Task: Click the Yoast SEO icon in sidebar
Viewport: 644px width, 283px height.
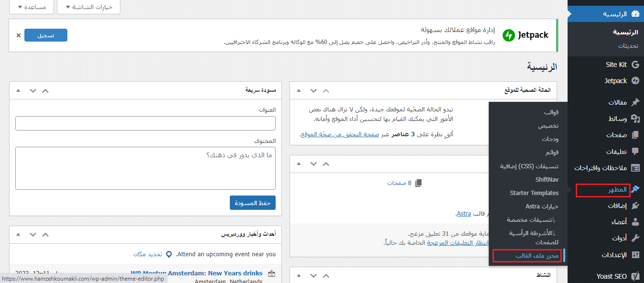Action: click(x=635, y=276)
